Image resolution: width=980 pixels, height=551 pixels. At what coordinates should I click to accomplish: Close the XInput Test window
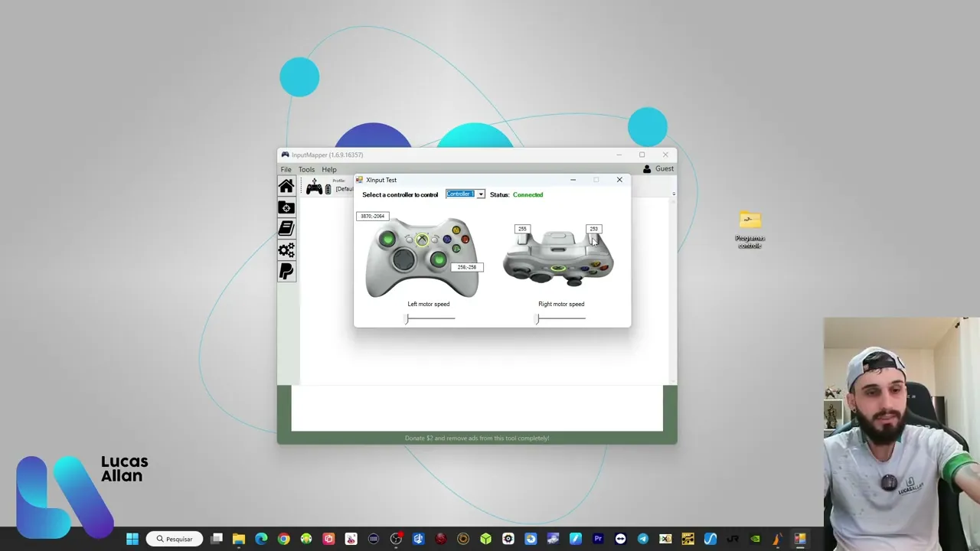pyautogui.click(x=619, y=180)
